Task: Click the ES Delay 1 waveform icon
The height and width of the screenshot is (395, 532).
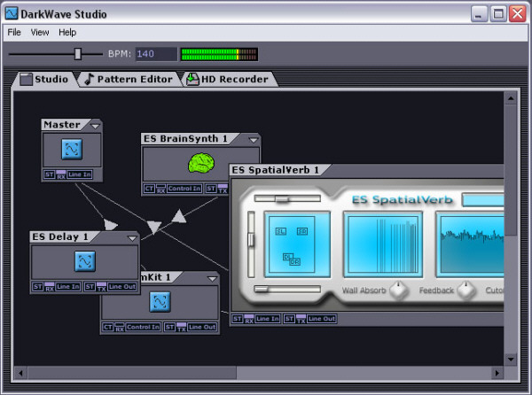Action: tap(84, 261)
